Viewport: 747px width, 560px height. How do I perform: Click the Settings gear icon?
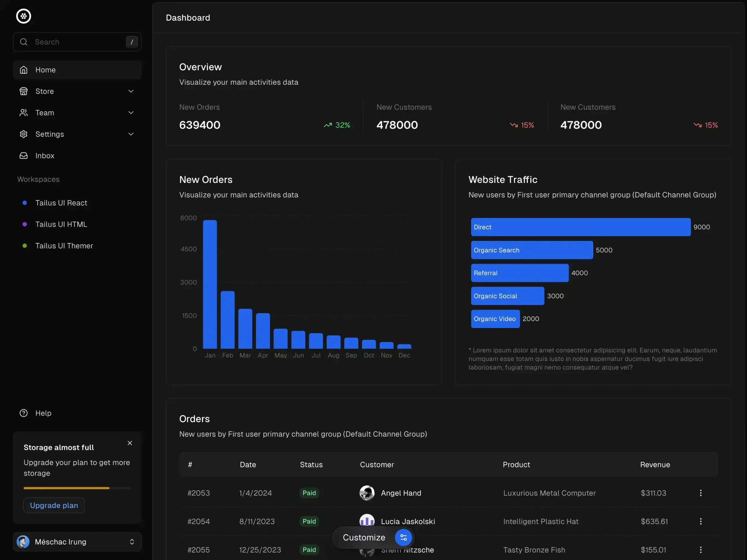pos(23,134)
